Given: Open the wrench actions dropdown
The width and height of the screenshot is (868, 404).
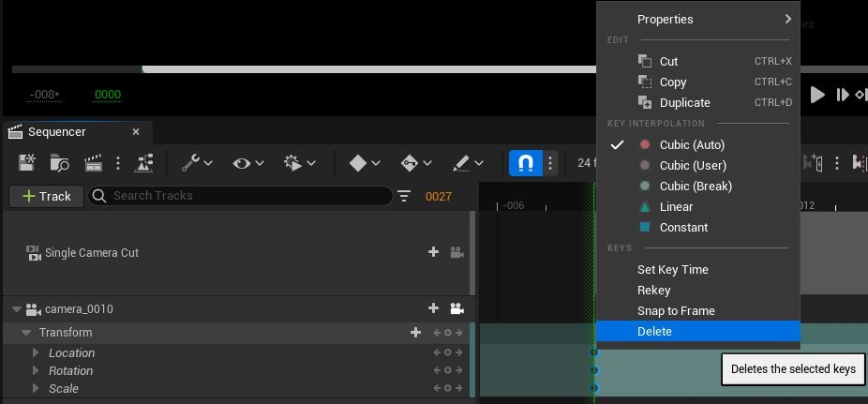Looking at the screenshot, I should (196, 163).
